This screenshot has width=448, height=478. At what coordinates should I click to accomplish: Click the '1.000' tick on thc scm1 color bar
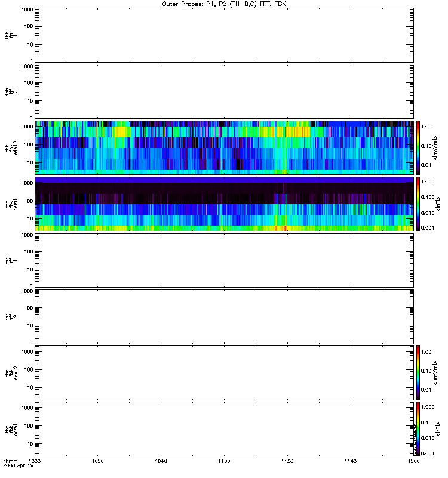[x=428, y=407]
